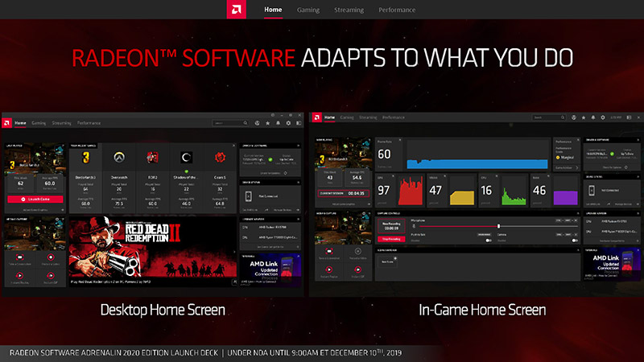Open AMD Link tutorial thumbnail in Desktop window
The width and height of the screenshot is (644, 362).
[x=270, y=269]
